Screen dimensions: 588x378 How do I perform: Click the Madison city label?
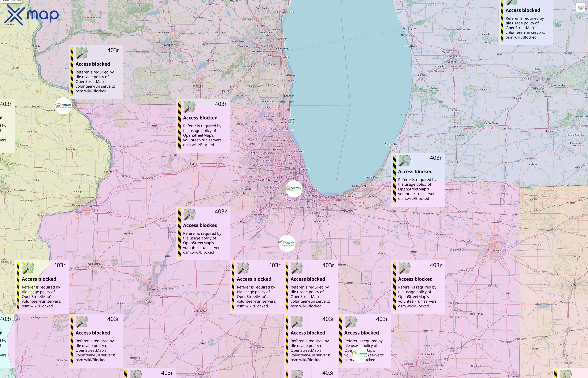pyautogui.click(x=170, y=45)
